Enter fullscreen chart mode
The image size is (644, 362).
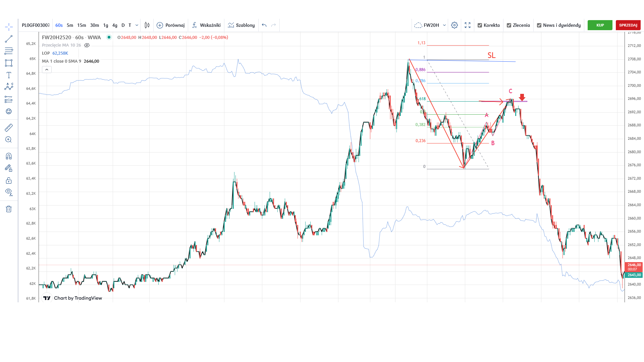[x=468, y=25]
